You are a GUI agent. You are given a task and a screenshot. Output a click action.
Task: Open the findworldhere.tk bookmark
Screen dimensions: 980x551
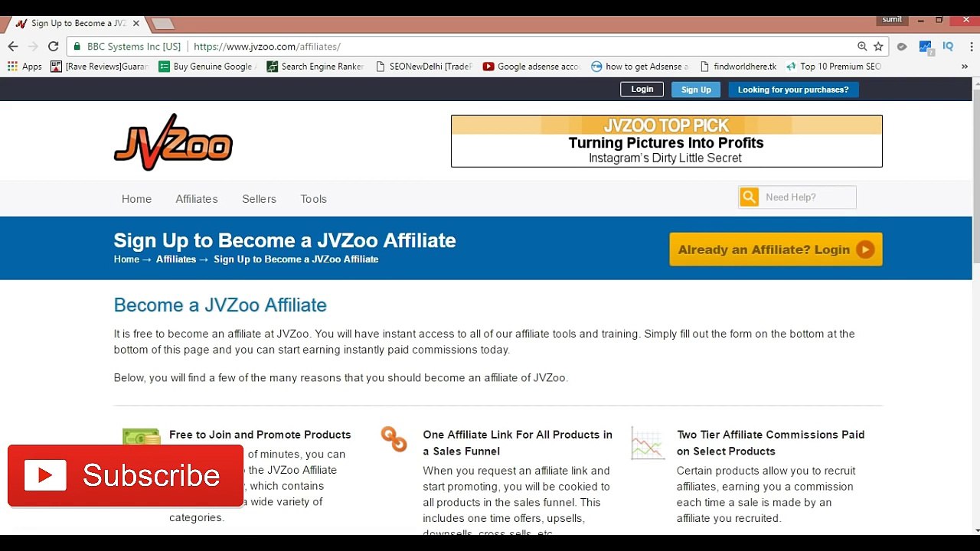click(x=738, y=67)
